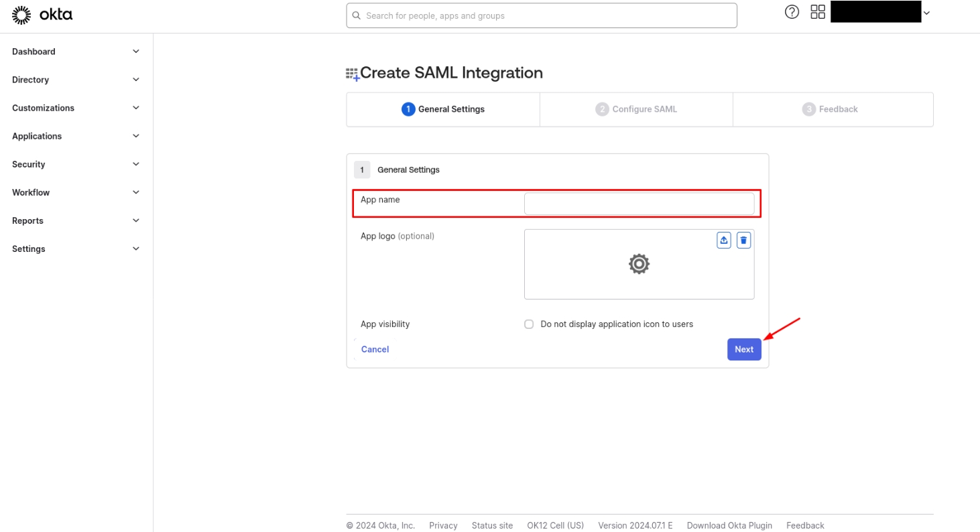Click the gear placeholder app logo

point(639,264)
